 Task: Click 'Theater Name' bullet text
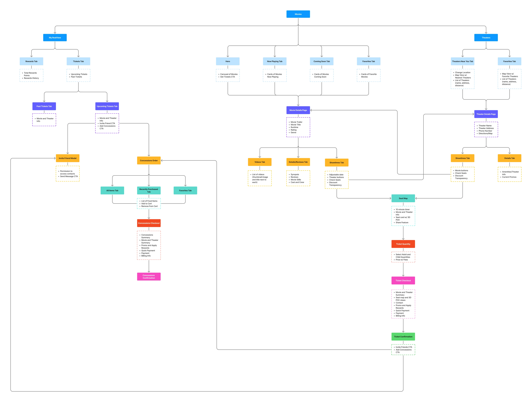[485, 126]
